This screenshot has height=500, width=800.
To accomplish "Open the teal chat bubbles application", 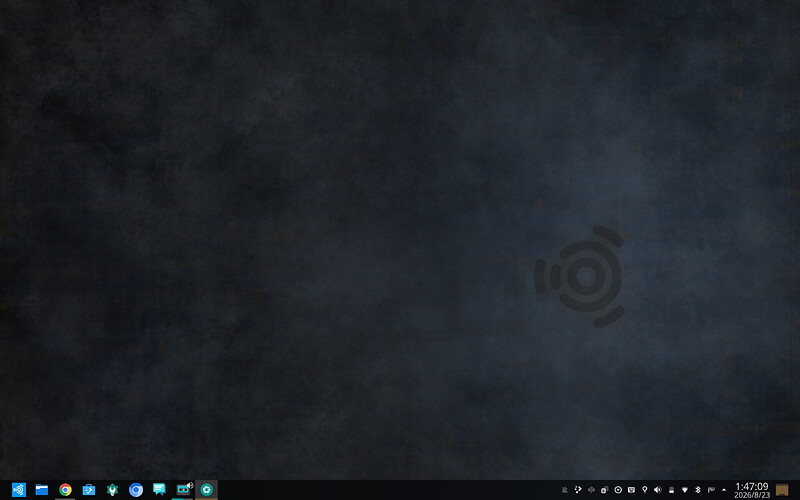I will 159,490.
